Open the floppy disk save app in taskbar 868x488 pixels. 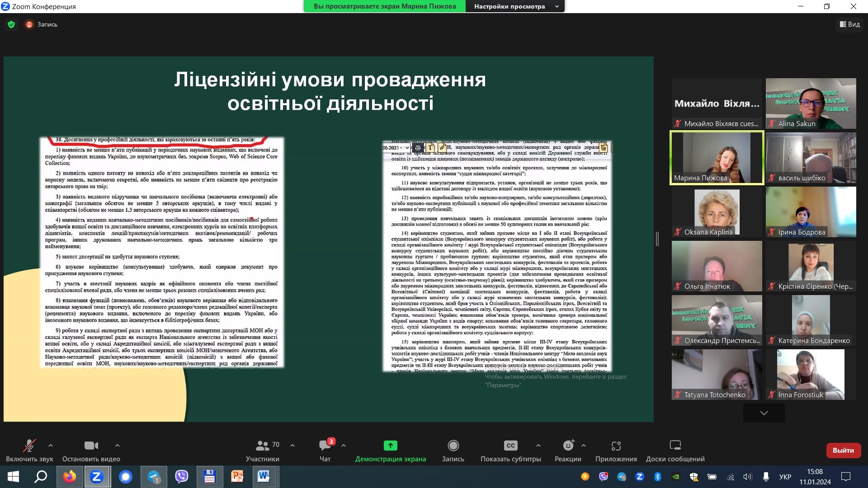[209, 477]
